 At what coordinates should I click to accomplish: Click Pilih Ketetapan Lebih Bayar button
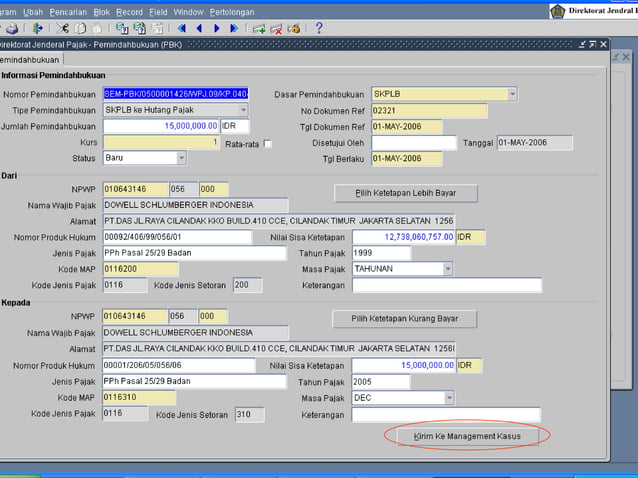404,192
